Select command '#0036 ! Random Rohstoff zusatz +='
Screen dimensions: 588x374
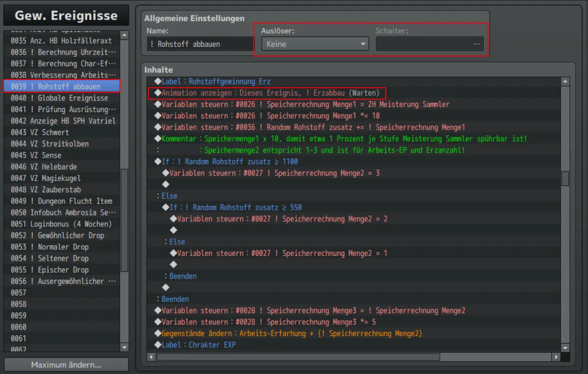354,127
